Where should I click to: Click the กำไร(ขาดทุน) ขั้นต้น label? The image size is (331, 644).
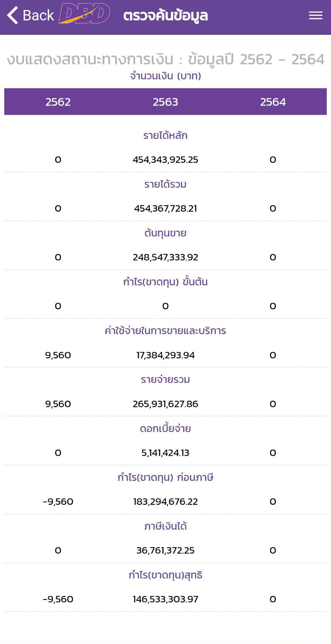tap(165, 282)
